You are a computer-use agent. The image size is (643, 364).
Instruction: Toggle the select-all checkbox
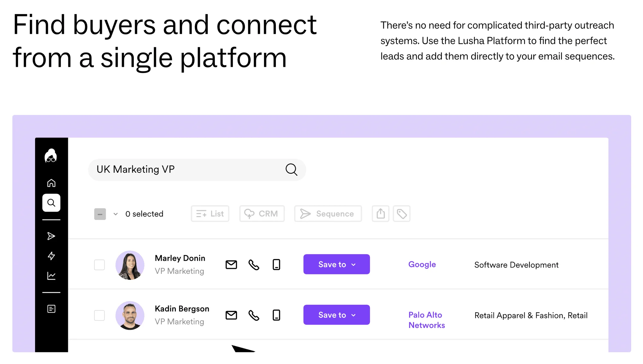[x=100, y=214]
